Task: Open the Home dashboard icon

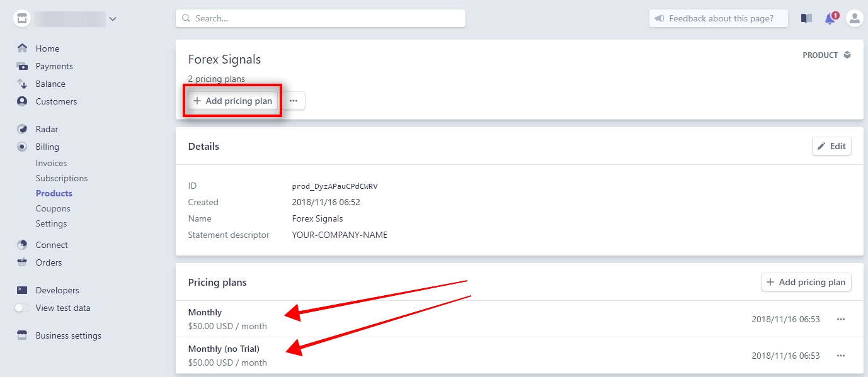Action: click(x=22, y=48)
